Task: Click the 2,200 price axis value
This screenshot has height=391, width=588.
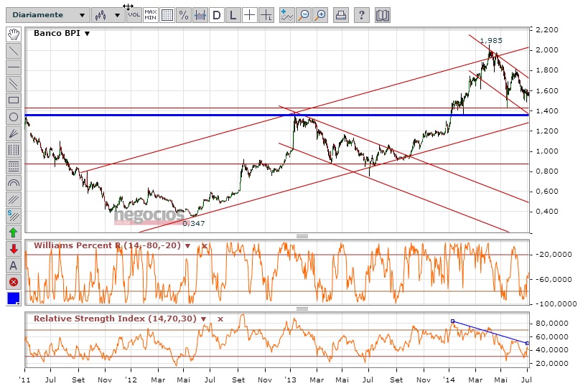Action: (547, 29)
